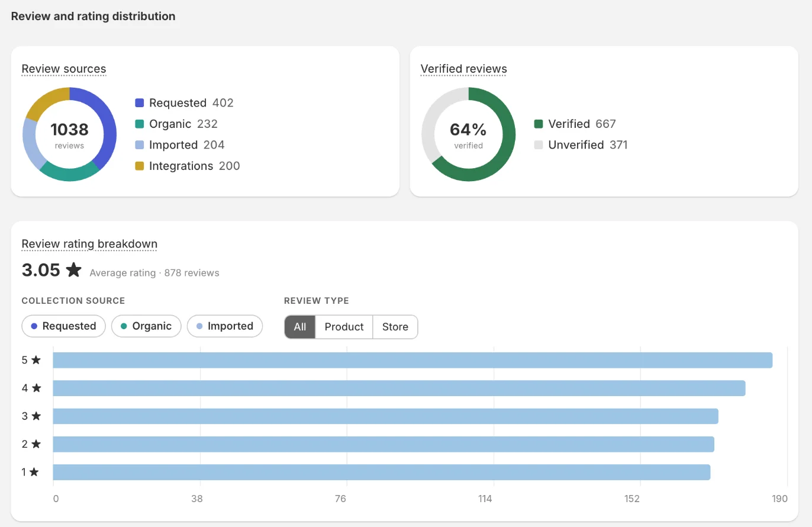This screenshot has height=527, width=812.
Task: Click the REVIEW TYPE label
Action: [317, 301]
